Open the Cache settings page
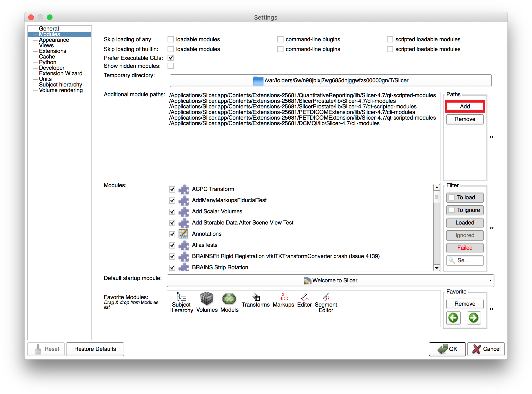Screen dimensions: 532x394 tap(47, 56)
